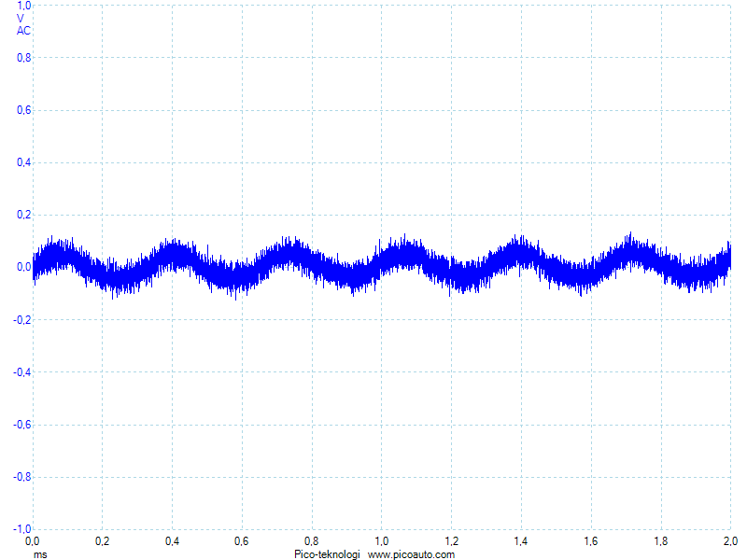Click the V unit label
Viewport: 747px width, 560px height.
point(20,19)
